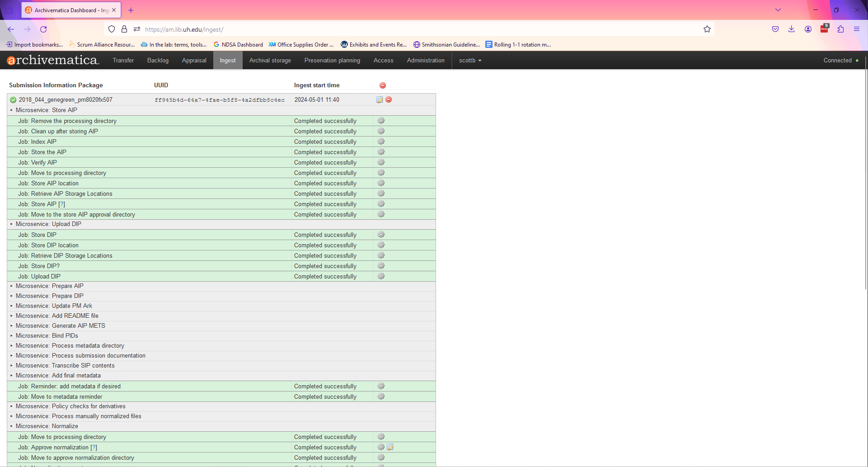Save to Pocket icon in toolbar
The width and height of the screenshot is (868, 467).
pos(775,29)
